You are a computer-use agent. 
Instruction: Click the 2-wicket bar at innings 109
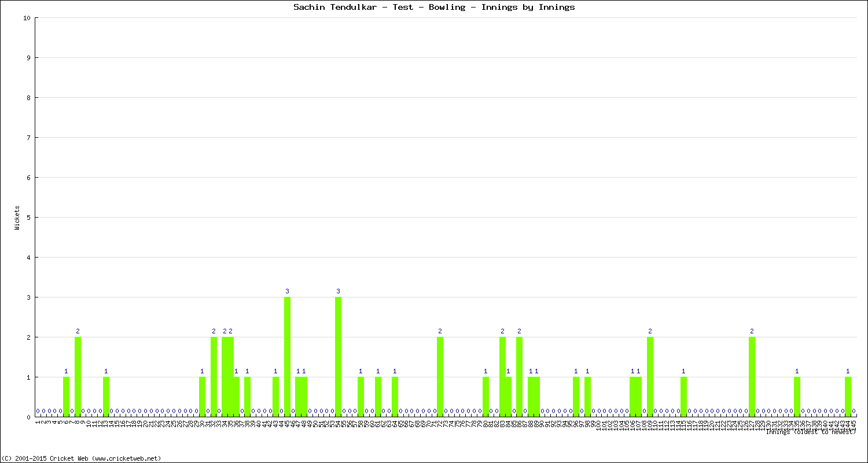[650, 377]
